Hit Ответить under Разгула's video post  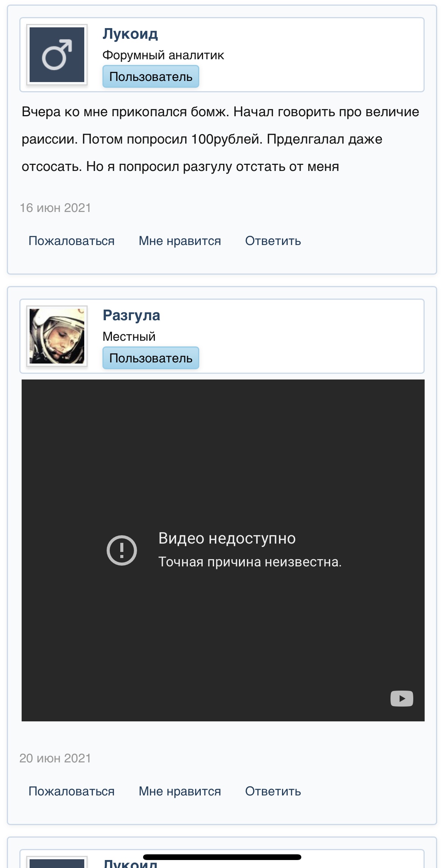(273, 791)
